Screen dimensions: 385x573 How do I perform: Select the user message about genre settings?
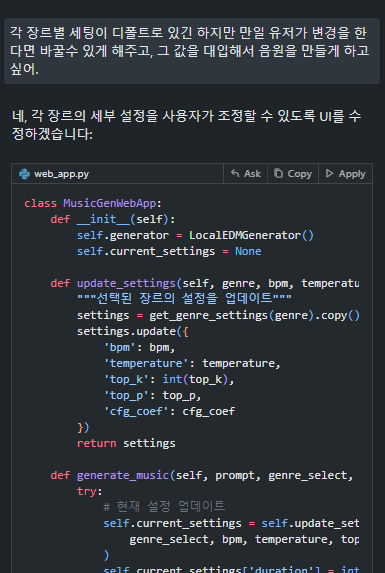pyautogui.click(x=192, y=51)
